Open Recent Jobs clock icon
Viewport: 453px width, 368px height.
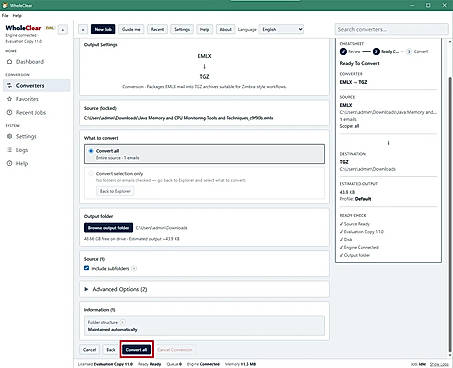pyautogui.click(x=9, y=113)
